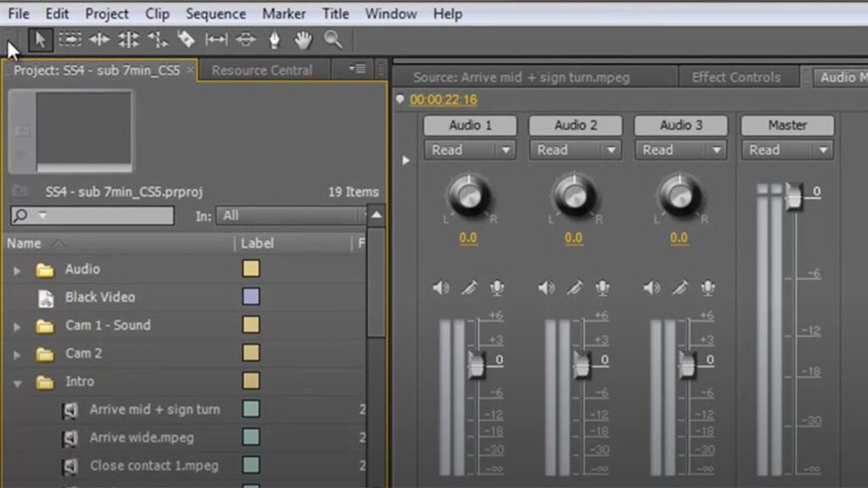This screenshot has width=868, height=488.
Task: Mute the Audio 2 track
Action: (547, 288)
